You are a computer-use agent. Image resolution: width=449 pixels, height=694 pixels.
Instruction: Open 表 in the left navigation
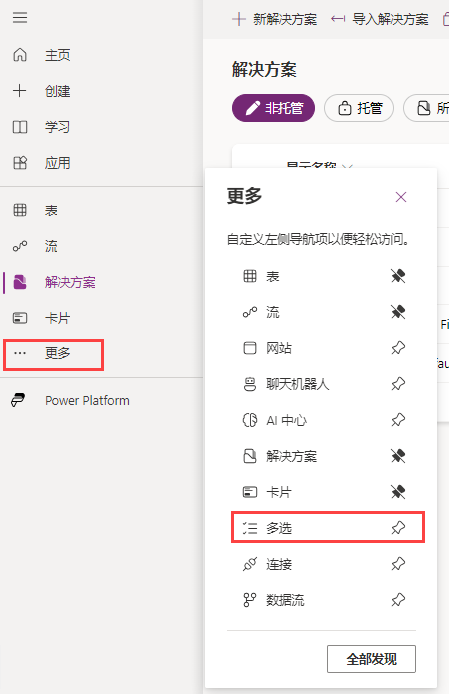click(x=51, y=210)
